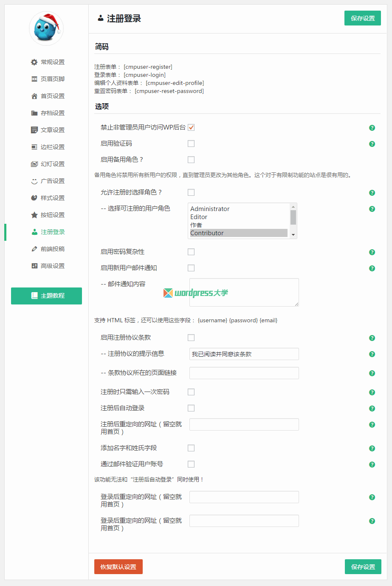Viewport: 392px width, 586px height.
Task: Enable 注册时只需输入一次密码 checkbox
Action: (191, 392)
